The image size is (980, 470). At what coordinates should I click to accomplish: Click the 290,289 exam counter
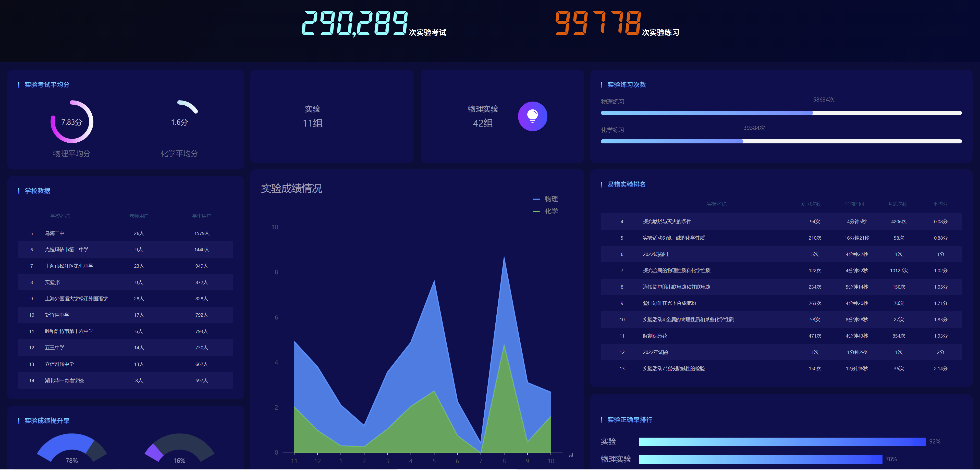tap(354, 23)
